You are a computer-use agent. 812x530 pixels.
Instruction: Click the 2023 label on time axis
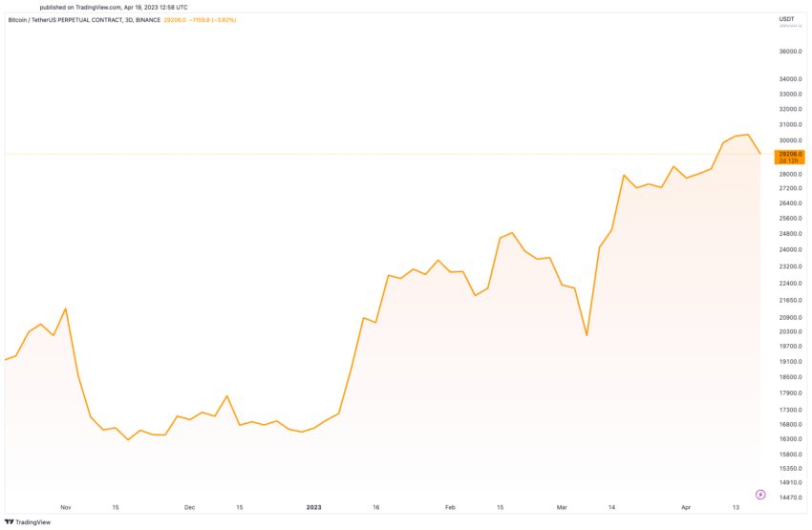pos(313,507)
